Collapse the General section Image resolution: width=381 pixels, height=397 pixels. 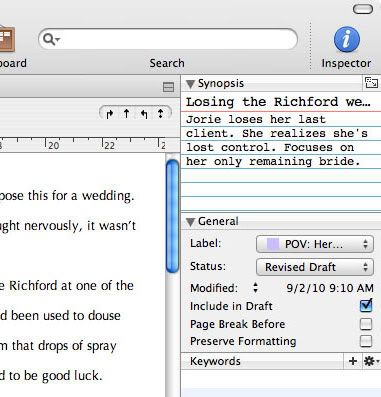tap(190, 222)
